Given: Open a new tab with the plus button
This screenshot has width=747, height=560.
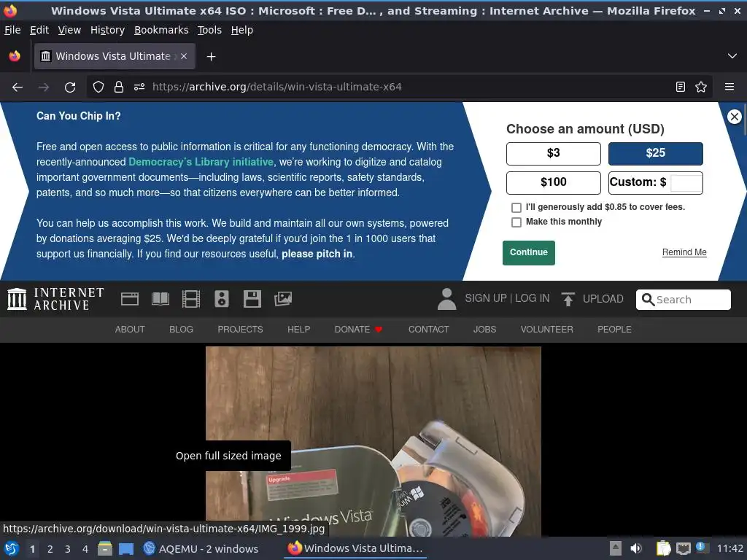Looking at the screenshot, I should pyautogui.click(x=211, y=57).
